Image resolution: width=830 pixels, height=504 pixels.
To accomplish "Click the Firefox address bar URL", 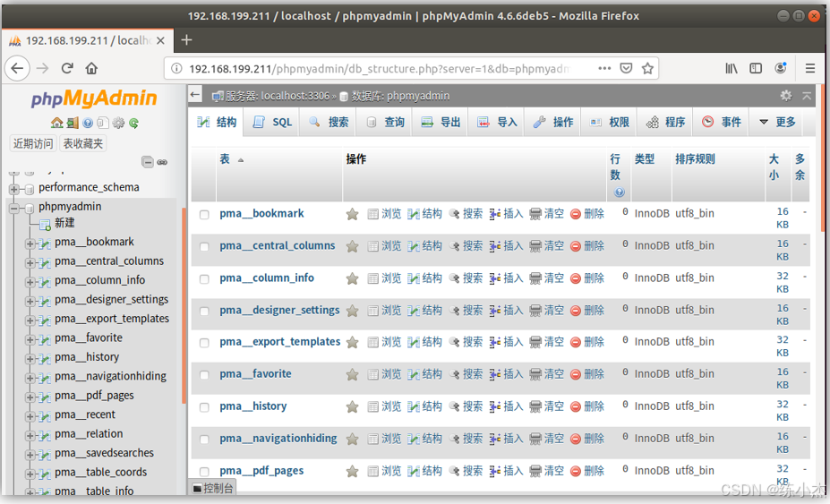I will tap(379, 68).
